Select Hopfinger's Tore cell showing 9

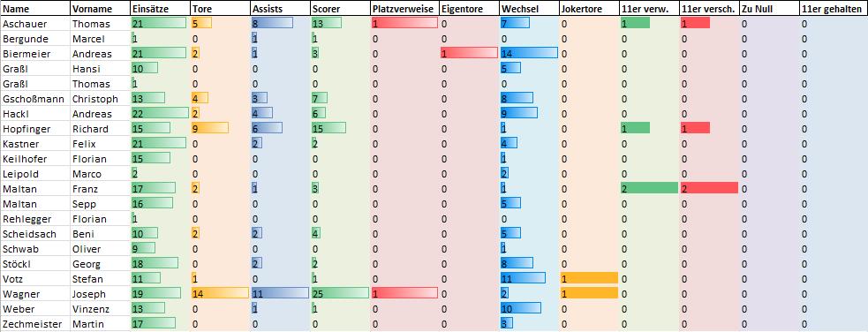point(220,128)
